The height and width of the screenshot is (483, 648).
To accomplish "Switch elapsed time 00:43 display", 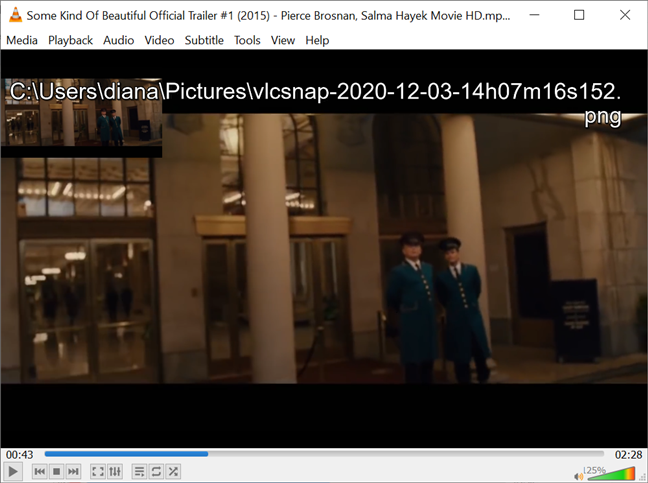I will coord(19,455).
